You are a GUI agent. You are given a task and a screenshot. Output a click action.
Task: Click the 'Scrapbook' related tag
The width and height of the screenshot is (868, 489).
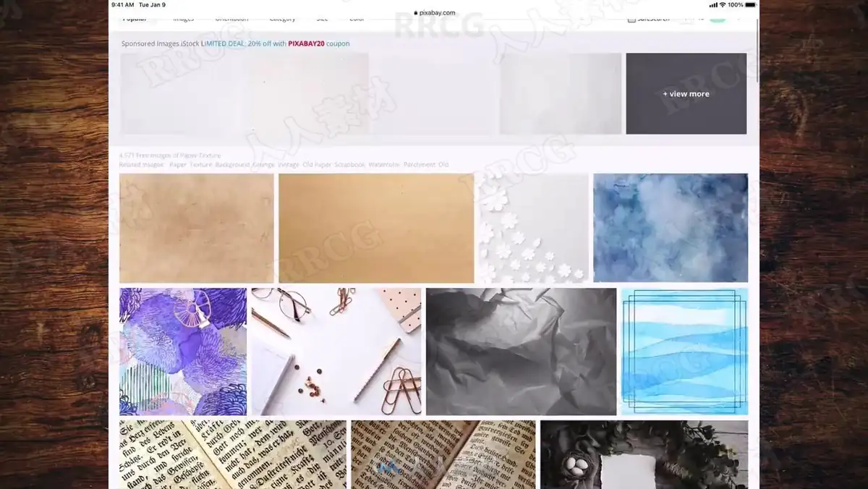tap(349, 165)
